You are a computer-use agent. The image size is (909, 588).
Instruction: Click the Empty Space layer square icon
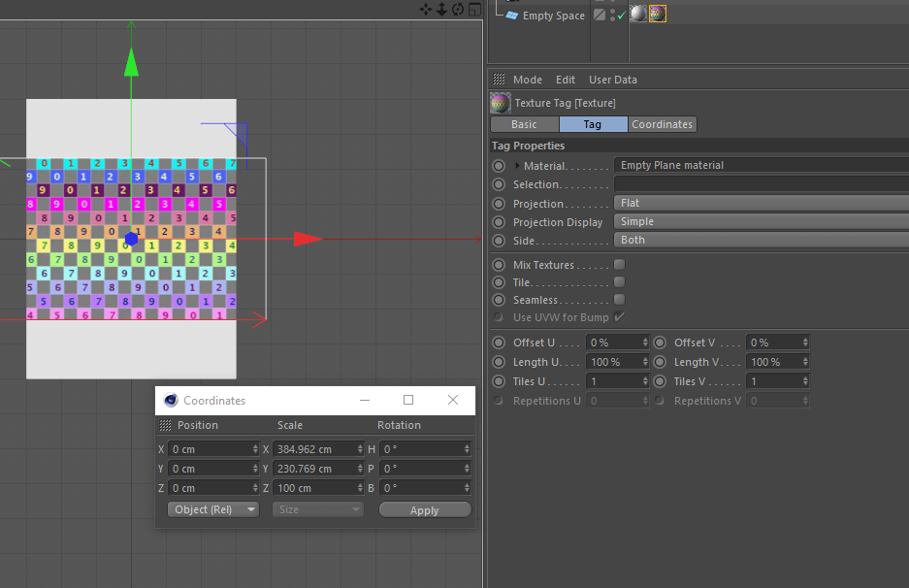tap(600, 15)
